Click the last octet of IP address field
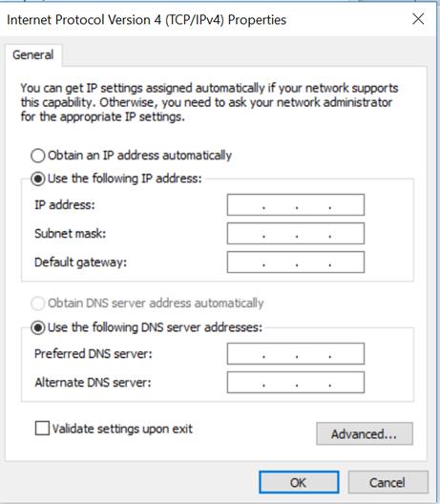The height and width of the screenshot is (504, 440). (347, 204)
